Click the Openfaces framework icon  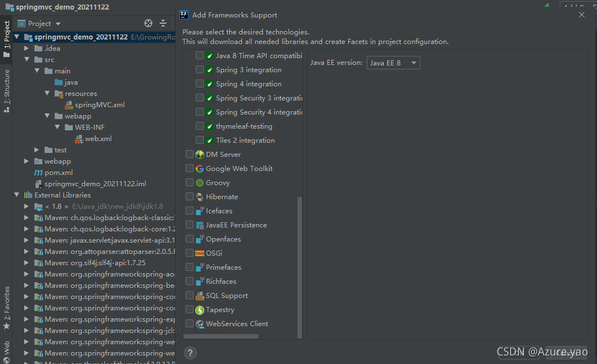point(200,239)
